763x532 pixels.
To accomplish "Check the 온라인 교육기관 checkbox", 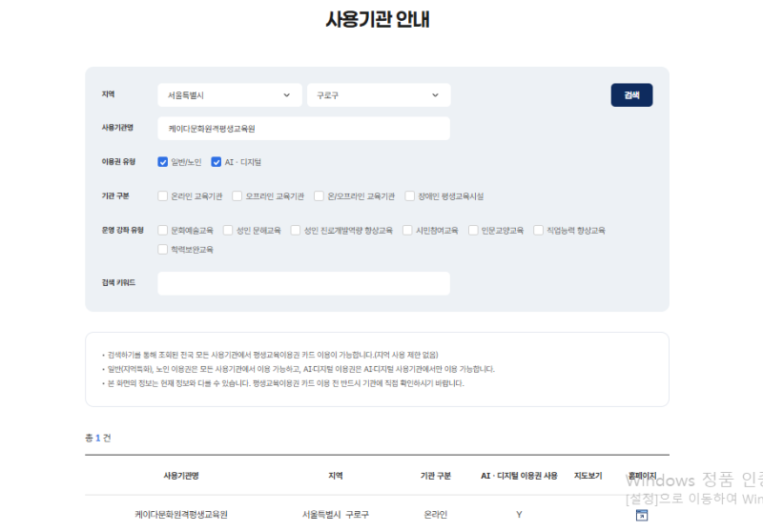I will point(162,196).
